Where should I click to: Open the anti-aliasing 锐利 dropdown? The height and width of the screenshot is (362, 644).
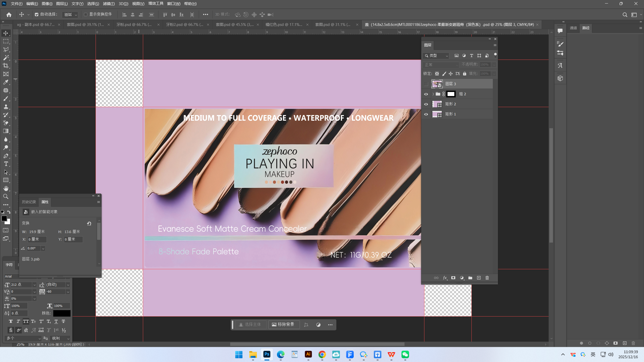tap(61, 338)
